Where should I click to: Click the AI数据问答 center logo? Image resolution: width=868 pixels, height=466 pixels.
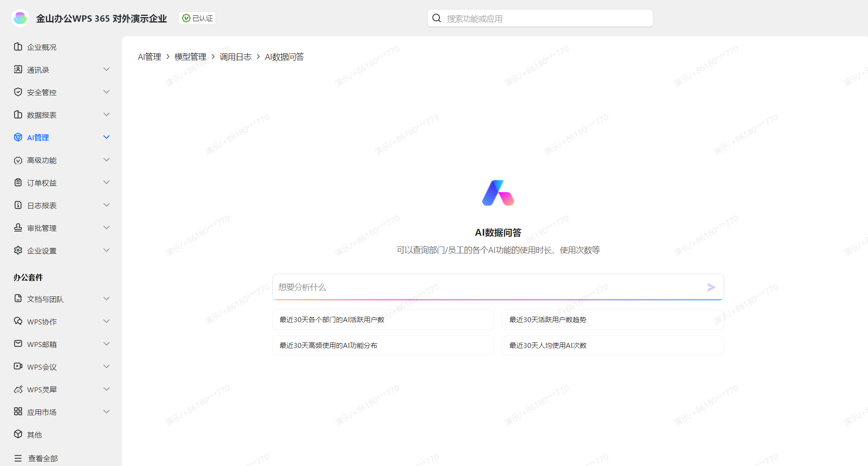click(x=498, y=193)
